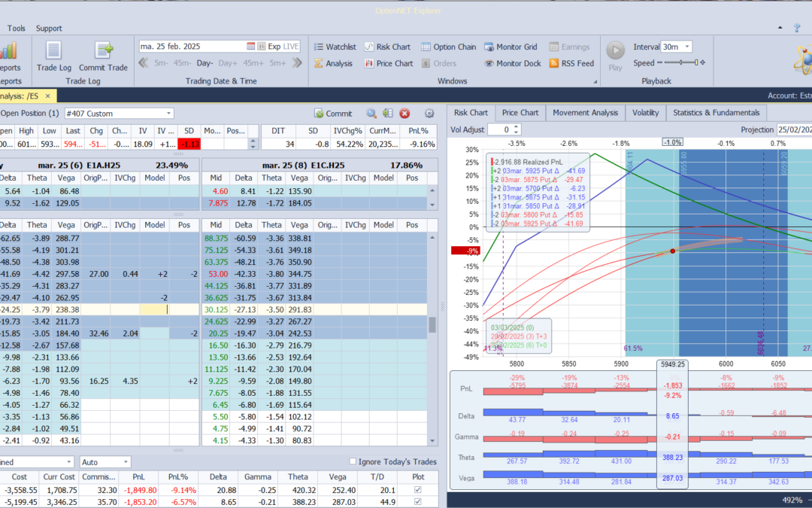Screen dimensions: 812x508
Task: Toggle the Plot checkbox for the 8.65 delta row
Action: [x=418, y=502]
